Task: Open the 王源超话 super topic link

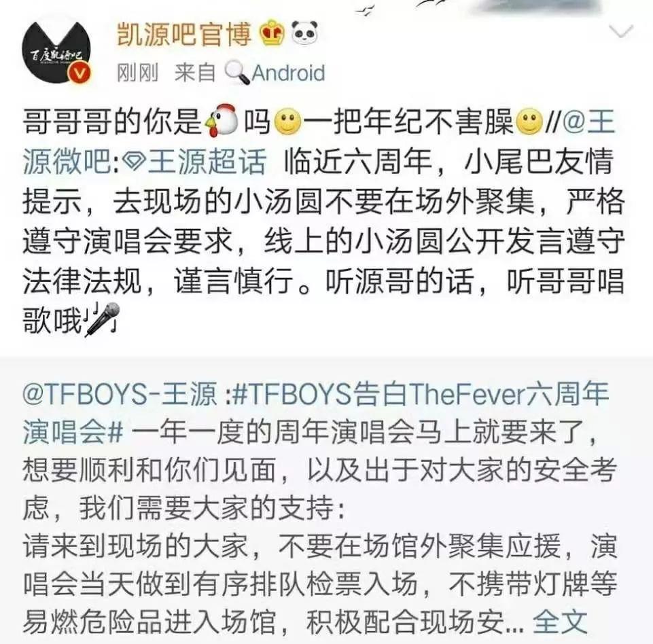Action: 207,162
